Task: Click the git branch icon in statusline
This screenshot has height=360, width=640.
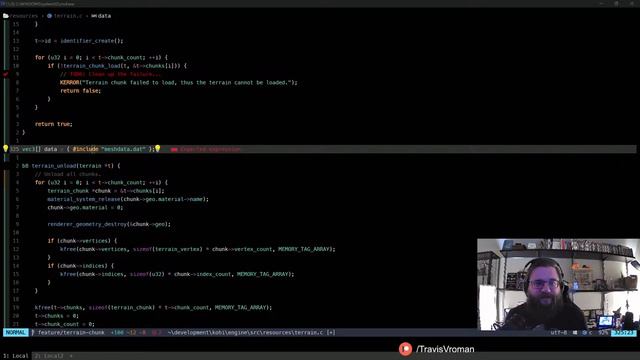Action: 33,333
